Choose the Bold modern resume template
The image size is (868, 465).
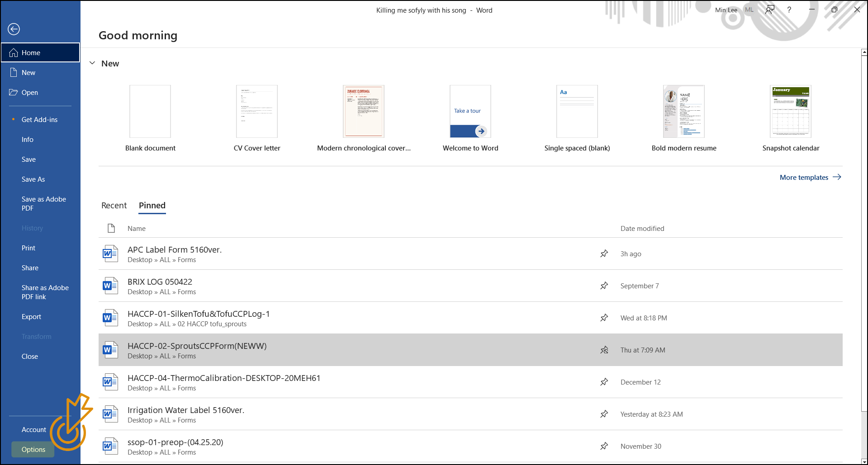[684, 118]
